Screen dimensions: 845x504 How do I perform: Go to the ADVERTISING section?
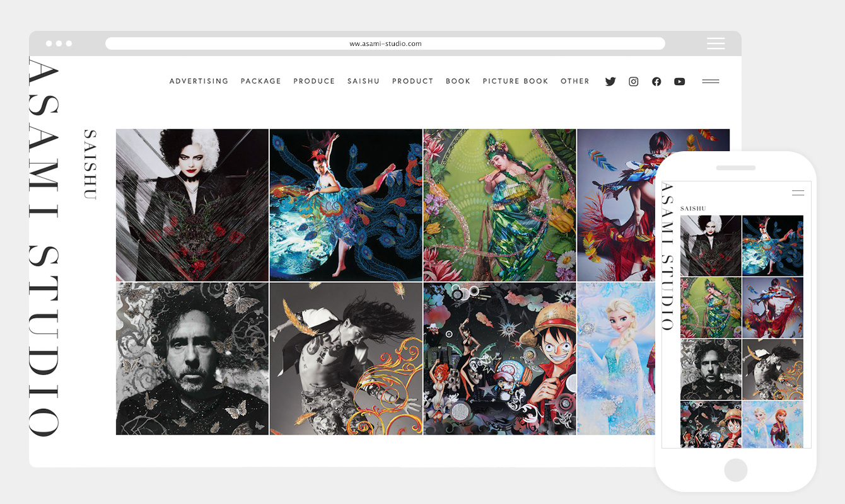tap(199, 81)
